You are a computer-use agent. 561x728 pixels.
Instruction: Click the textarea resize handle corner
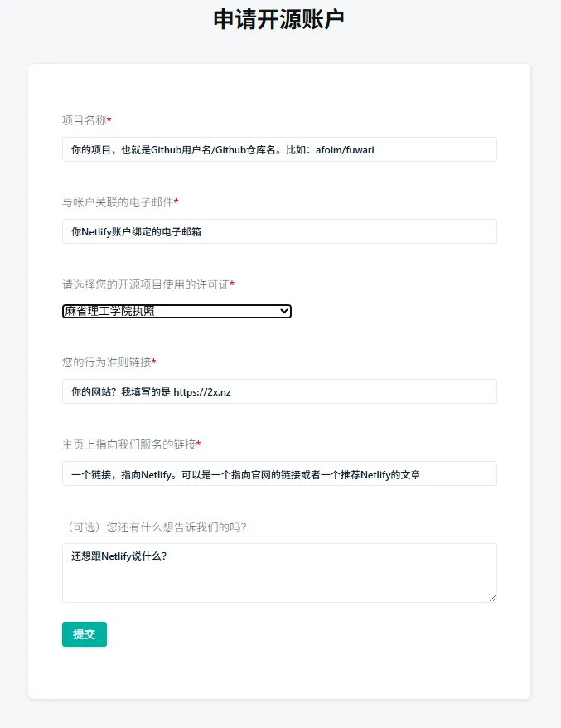click(x=492, y=598)
